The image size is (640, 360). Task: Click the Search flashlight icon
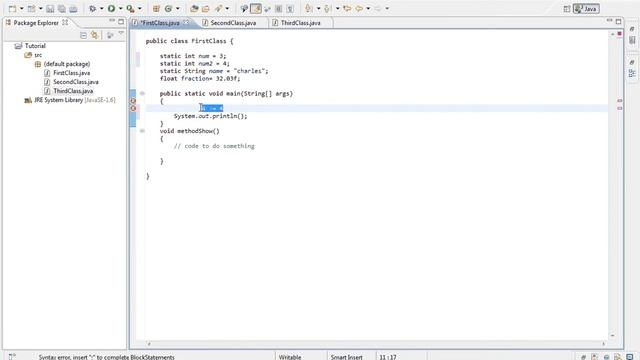219,9
